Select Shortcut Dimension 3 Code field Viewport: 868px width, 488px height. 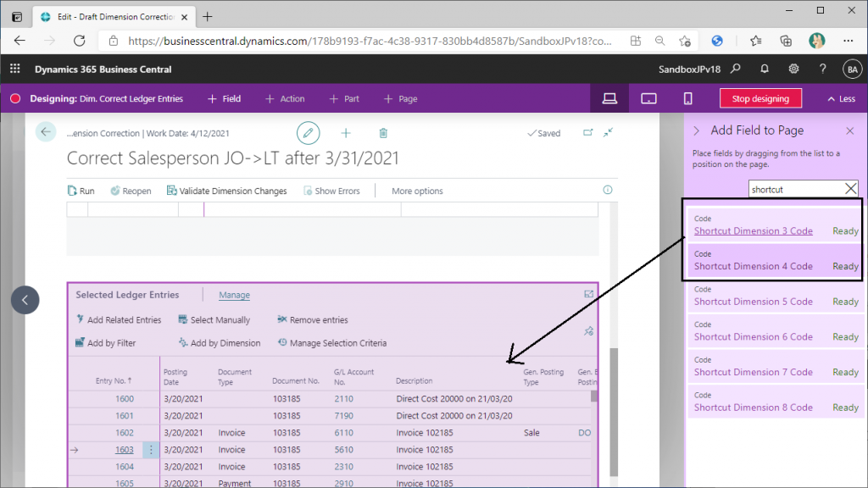coord(774,225)
